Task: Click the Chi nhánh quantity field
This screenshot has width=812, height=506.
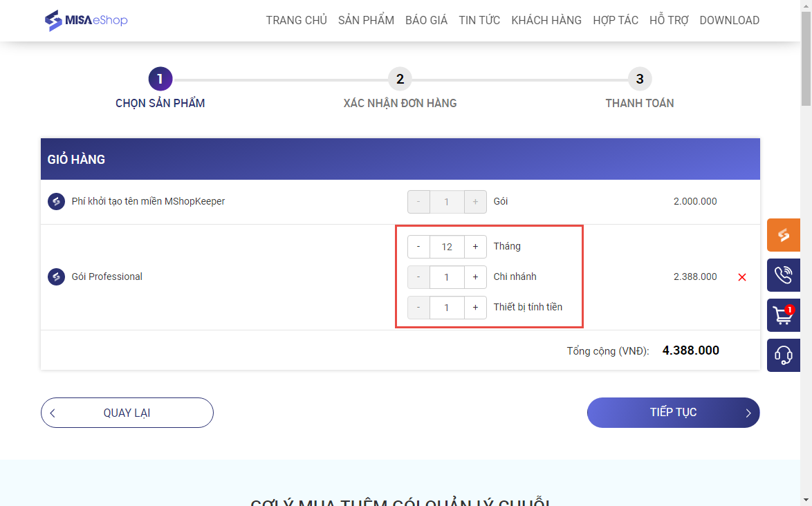Action: coord(447,277)
